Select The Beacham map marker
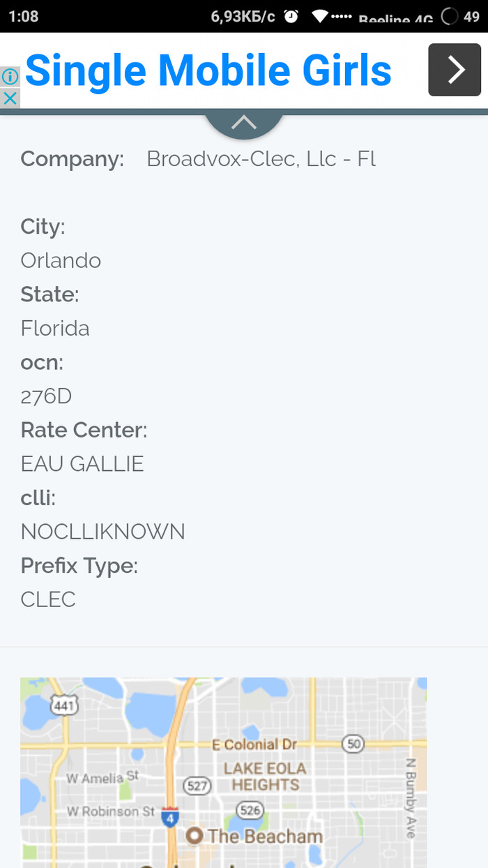The image size is (488, 868). (195, 835)
